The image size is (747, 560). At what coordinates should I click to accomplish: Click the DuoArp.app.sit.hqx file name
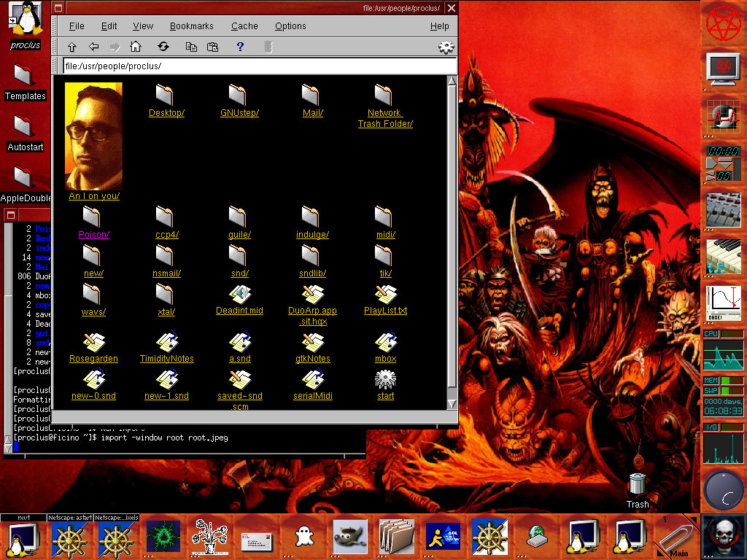pos(312,316)
